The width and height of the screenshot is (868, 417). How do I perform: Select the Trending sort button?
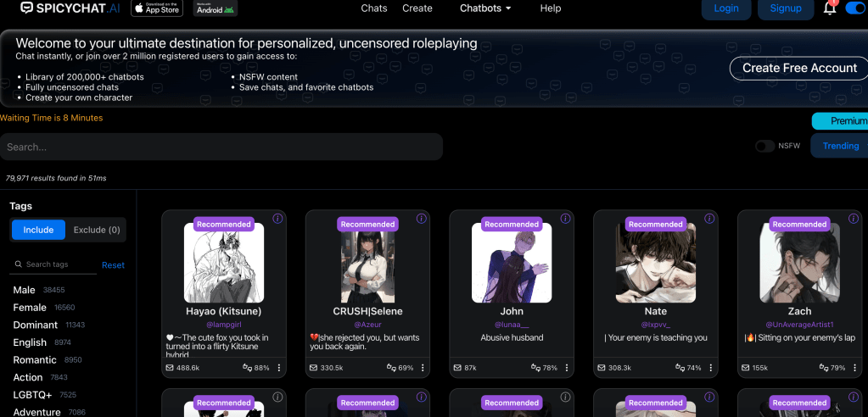pyautogui.click(x=840, y=146)
